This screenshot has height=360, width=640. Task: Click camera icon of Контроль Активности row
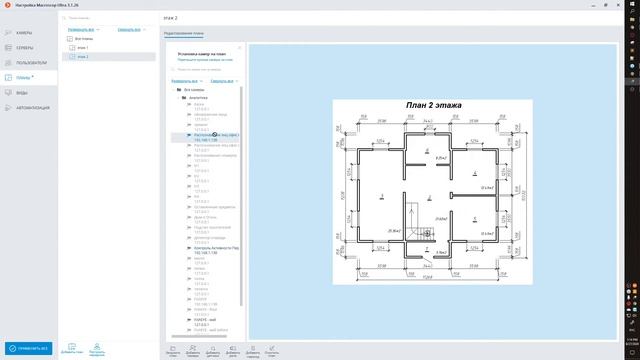tap(189, 248)
